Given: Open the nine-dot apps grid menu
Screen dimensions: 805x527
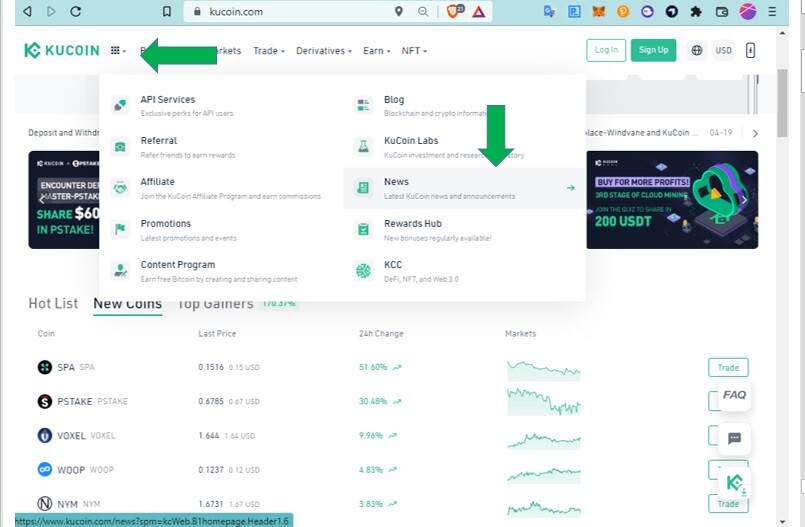Looking at the screenshot, I should [x=118, y=50].
